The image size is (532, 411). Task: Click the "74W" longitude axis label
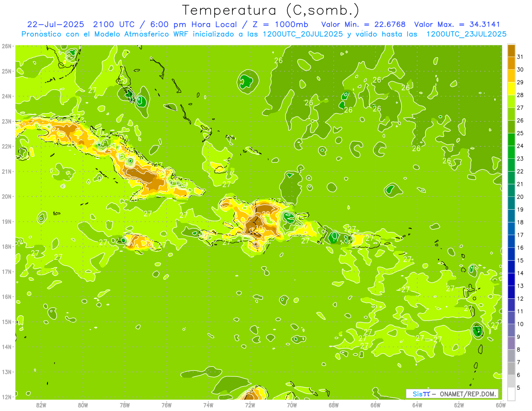pos(208,405)
